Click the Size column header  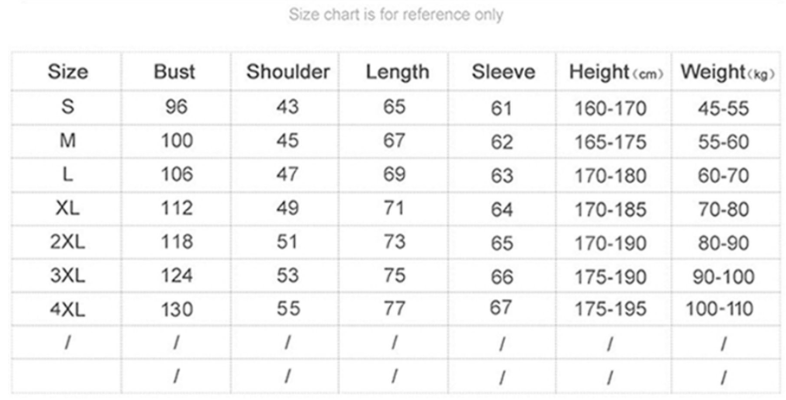[68, 72]
